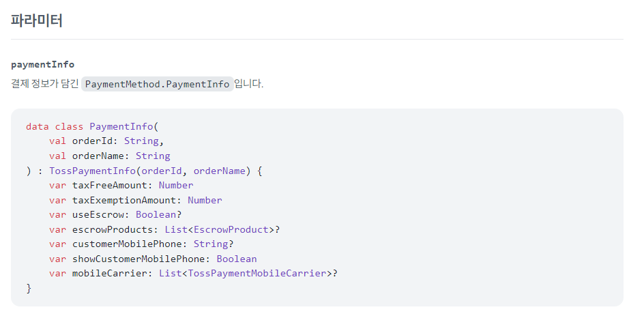Screen dimensions: 644x316
Task: Click the 'var useEscrow: Boolean?' line
Action: point(115,214)
